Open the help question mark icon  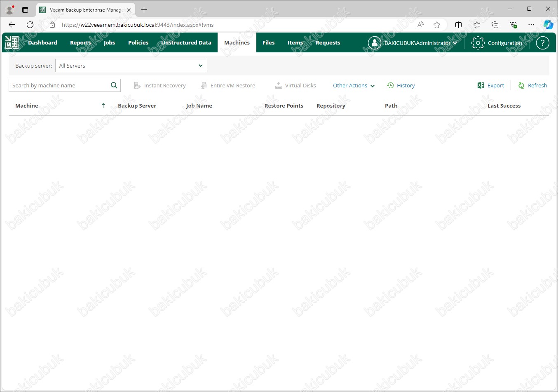(x=543, y=43)
